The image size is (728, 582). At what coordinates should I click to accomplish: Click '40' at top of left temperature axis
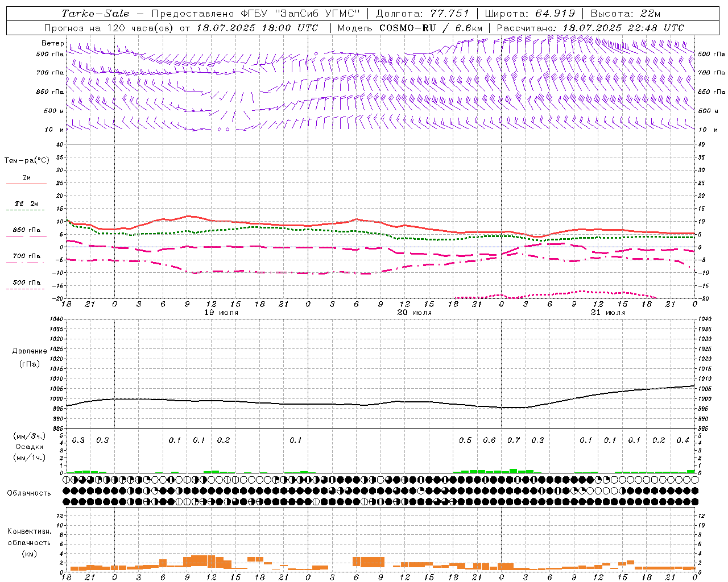(60, 144)
